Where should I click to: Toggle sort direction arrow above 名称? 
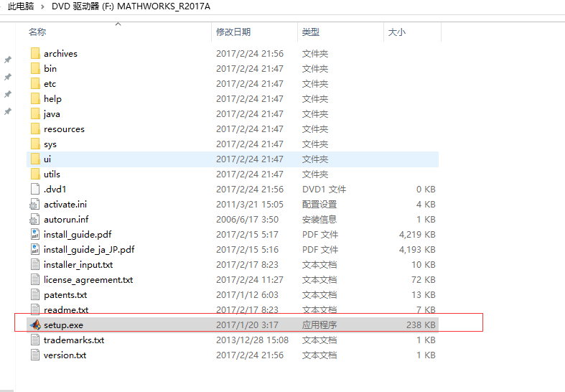click(x=118, y=24)
